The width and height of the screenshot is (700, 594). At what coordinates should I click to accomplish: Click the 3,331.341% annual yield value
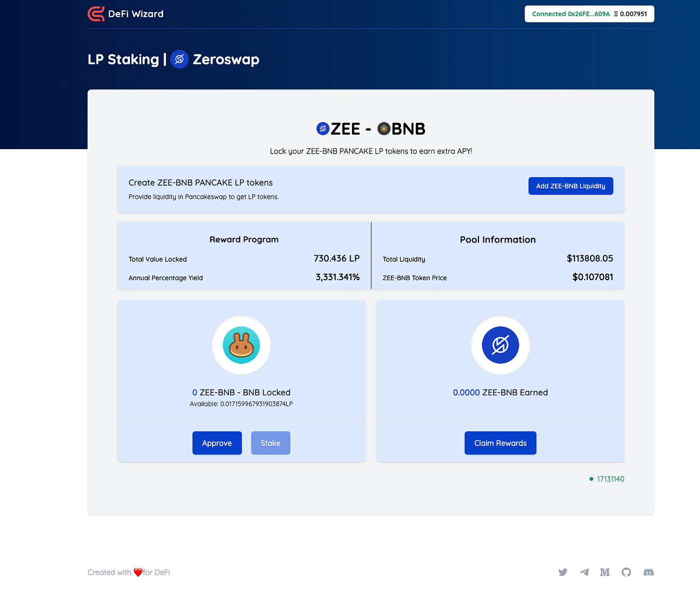tap(337, 277)
